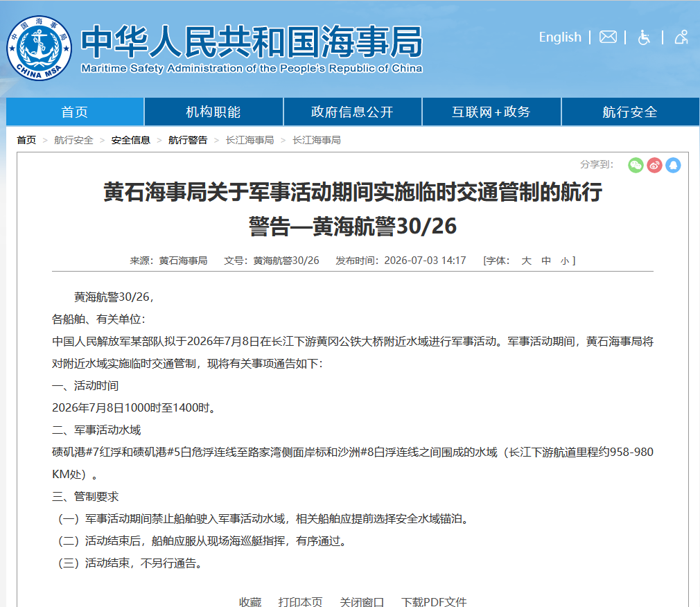Viewport: 700px width, 607px height.
Task: Open the 航行安全 navigation tab
Action: pos(630,112)
